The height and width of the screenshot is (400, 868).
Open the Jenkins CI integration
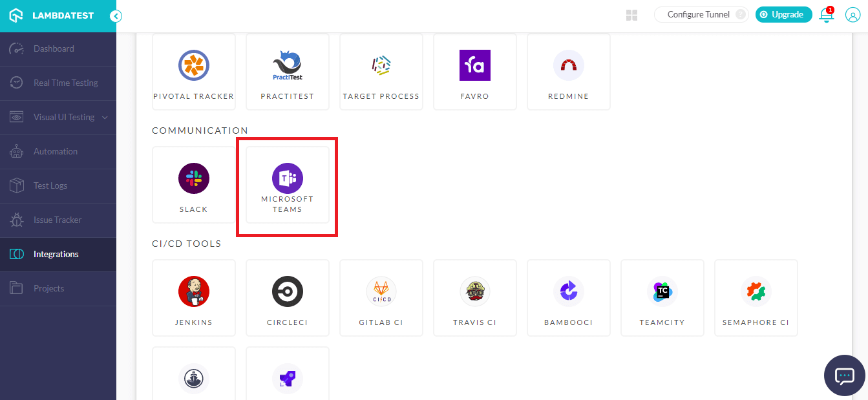pyautogui.click(x=193, y=297)
